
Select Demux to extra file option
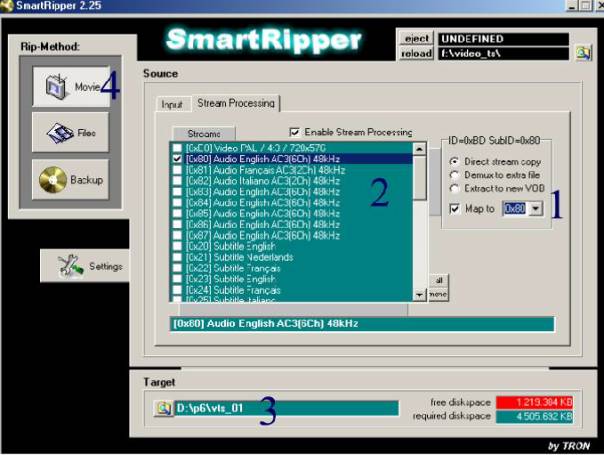[x=455, y=175]
